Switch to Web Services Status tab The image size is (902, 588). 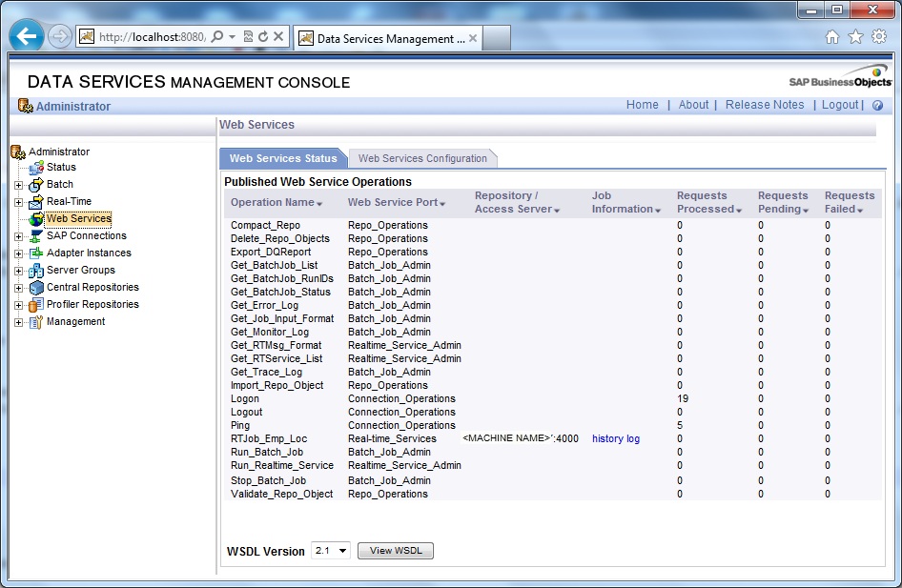coord(283,158)
